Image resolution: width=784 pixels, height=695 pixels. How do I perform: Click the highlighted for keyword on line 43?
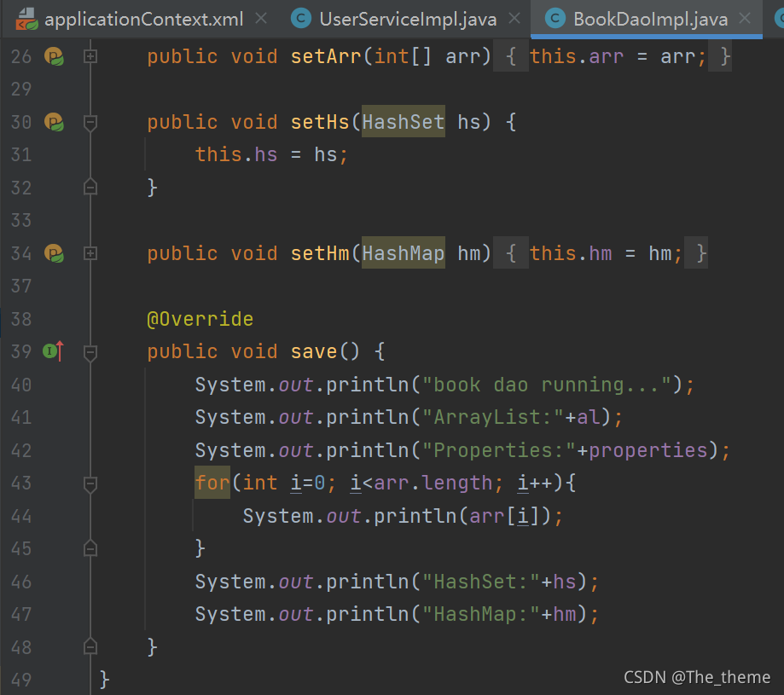[212, 483]
